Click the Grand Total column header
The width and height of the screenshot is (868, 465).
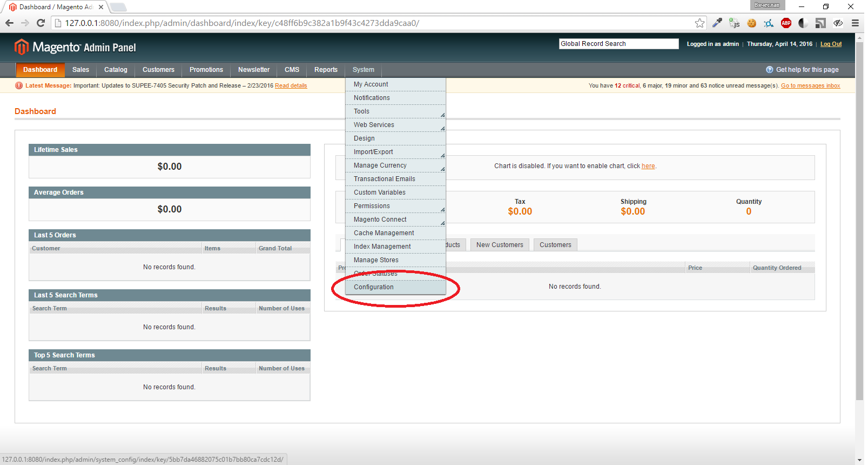tap(282, 248)
